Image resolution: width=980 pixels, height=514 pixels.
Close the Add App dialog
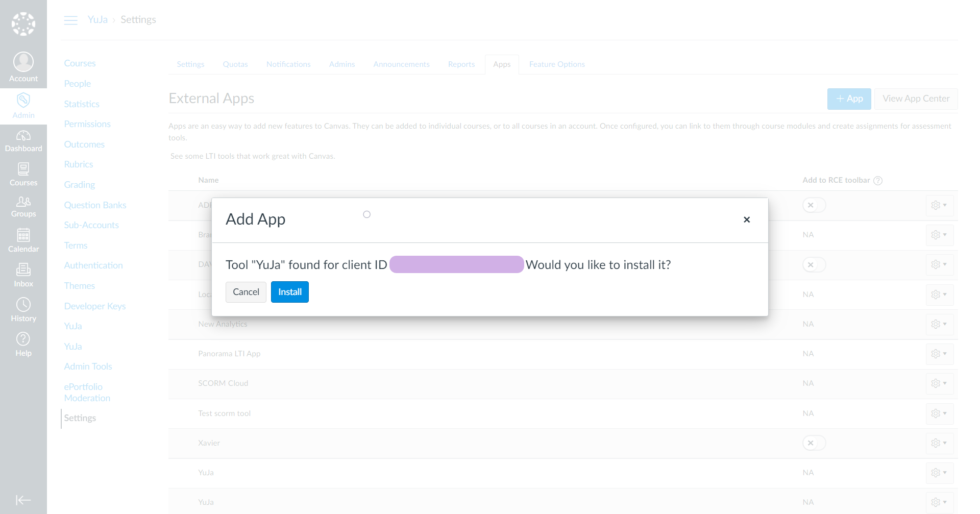(x=747, y=219)
